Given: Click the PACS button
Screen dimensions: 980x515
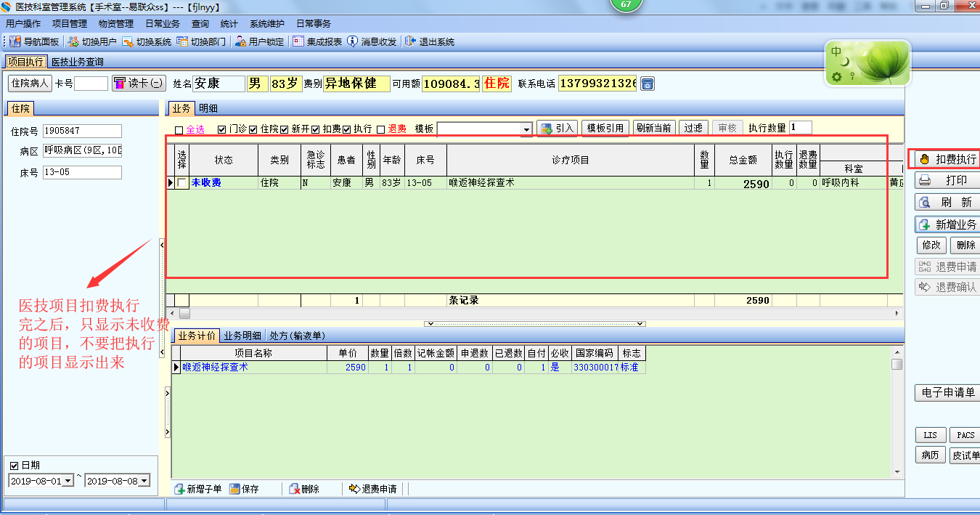Looking at the screenshot, I should point(965,435).
